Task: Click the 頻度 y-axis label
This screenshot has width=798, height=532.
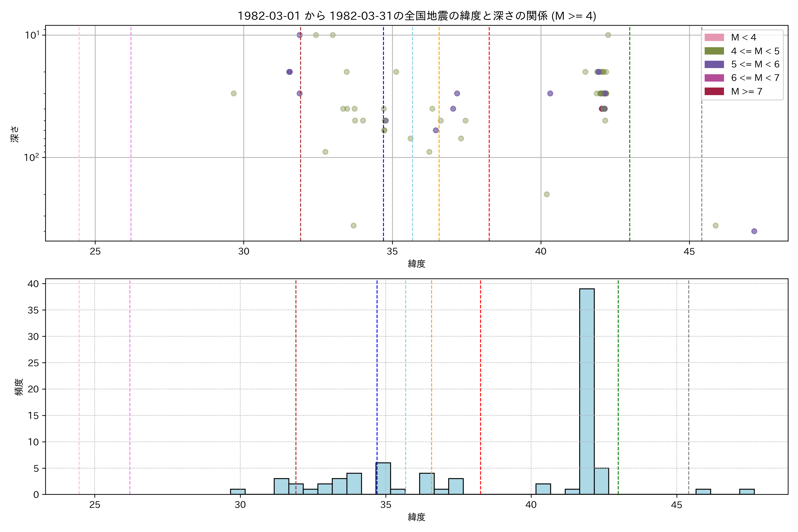Action: pos(19,387)
